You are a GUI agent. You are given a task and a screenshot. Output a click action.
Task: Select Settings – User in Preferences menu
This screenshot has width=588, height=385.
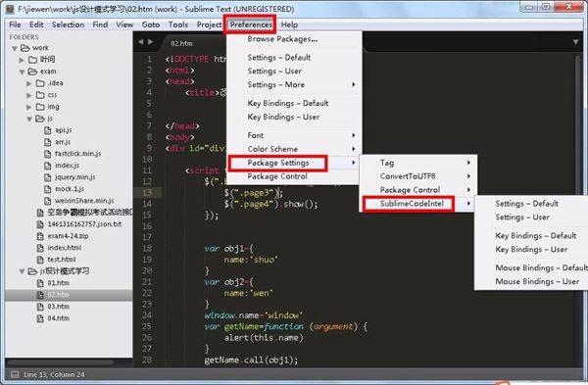294,72
